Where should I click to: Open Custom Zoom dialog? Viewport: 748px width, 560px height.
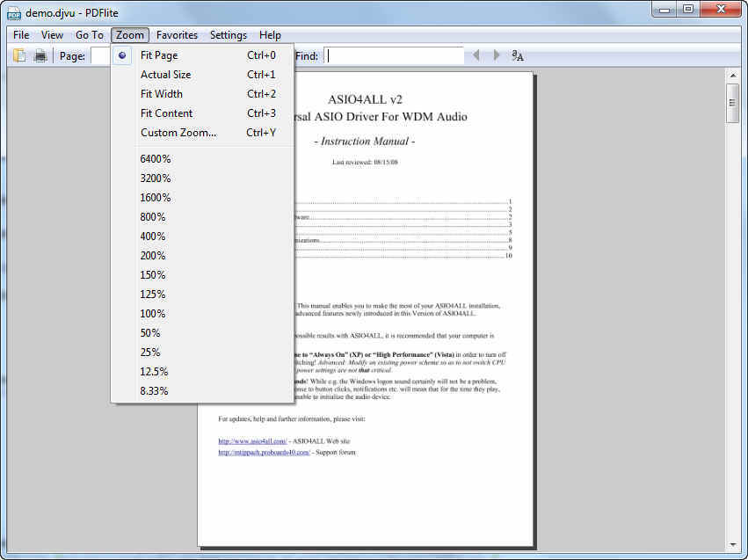pyautogui.click(x=203, y=133)
